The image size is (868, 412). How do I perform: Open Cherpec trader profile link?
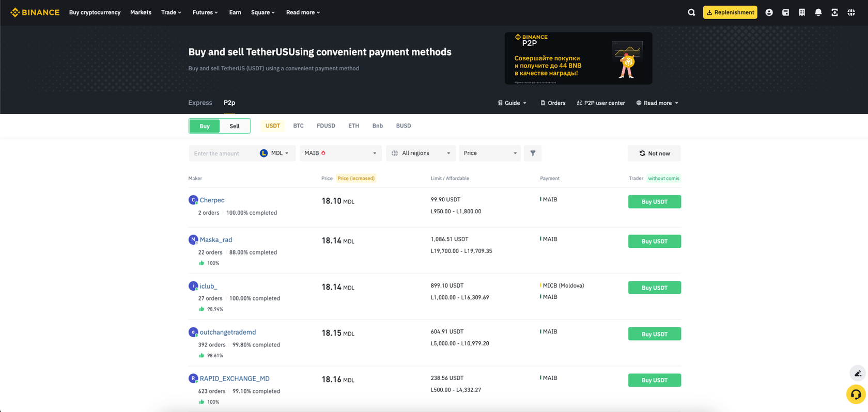pyautogui.click(x=212, y=200)
